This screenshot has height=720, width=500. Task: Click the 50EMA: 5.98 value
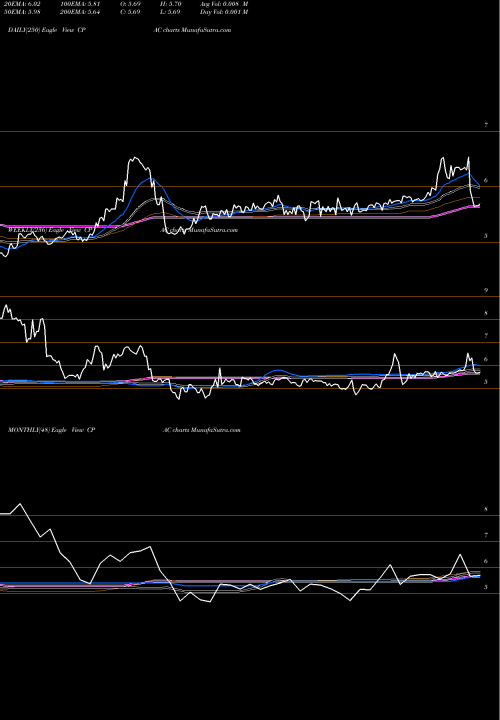[24, 12]
